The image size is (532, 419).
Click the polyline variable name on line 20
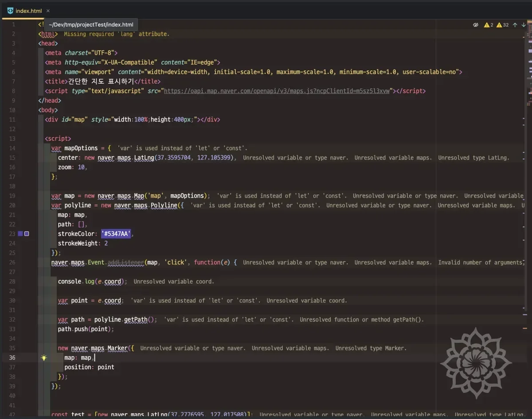[x=78, y=205]
